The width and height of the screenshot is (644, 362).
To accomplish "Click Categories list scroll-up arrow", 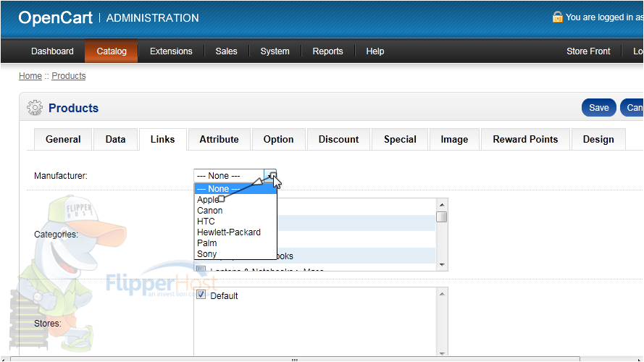I will tap(442, 204).
